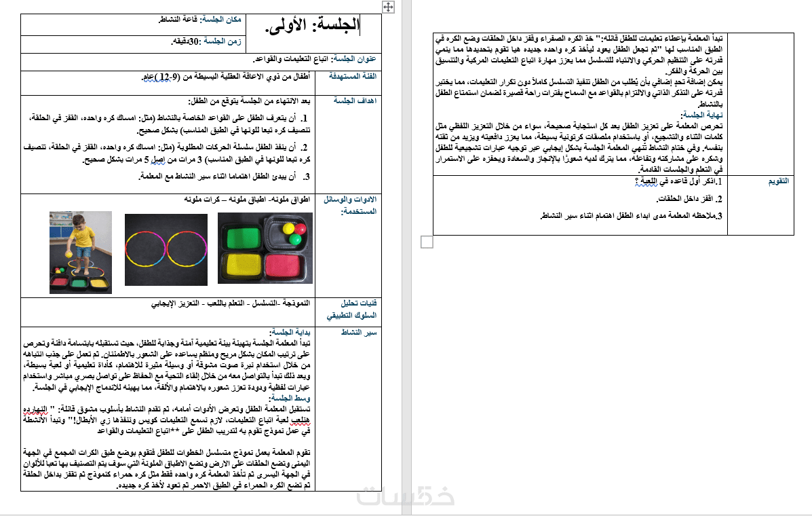
Task: Click the line "النمذجة -التسلسل - التعلم باللعب - التعزيز الإيجابي"
Action: pos(231,303)
